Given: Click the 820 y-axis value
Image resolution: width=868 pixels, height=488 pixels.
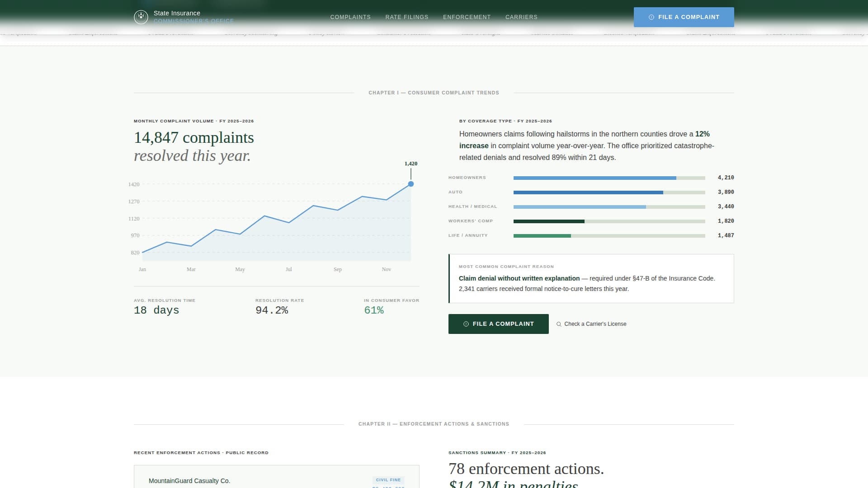Looking at the screenshot, I should (x=135, y=253).
